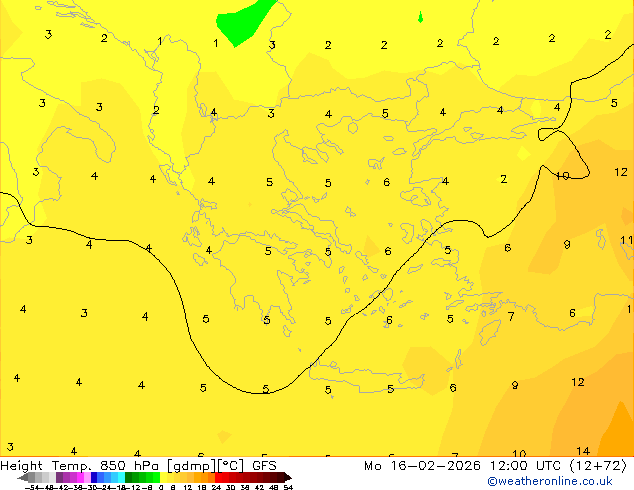Click the island of Crete outline
Viewport: 634px width, 490px height.
(364, 378)
